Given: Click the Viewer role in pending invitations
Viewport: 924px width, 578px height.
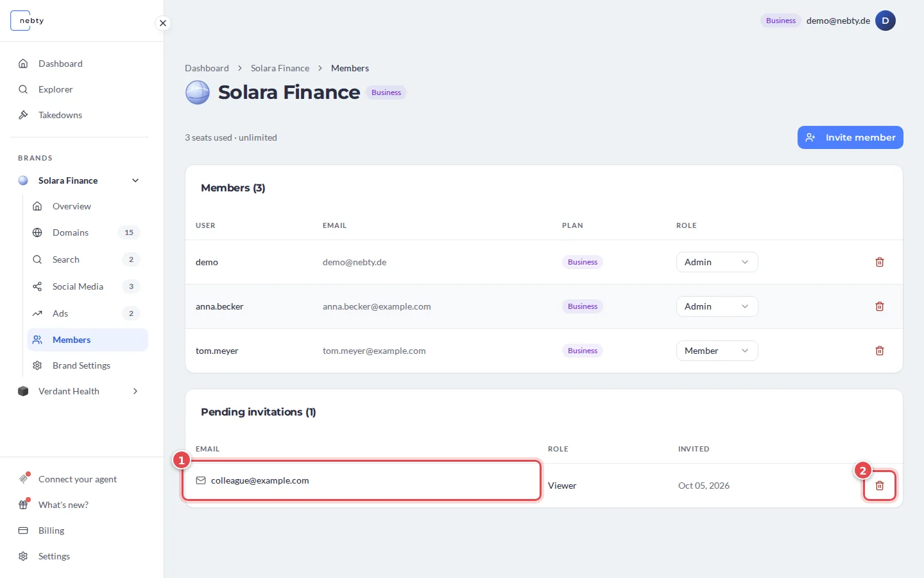Looking at the screenshot, I should coord(562,486).
